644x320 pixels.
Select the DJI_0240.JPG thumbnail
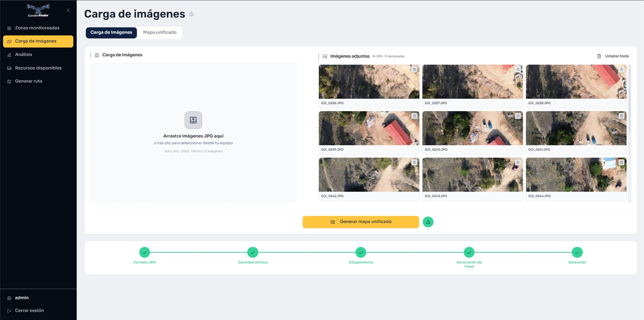(x=473, y=128)
